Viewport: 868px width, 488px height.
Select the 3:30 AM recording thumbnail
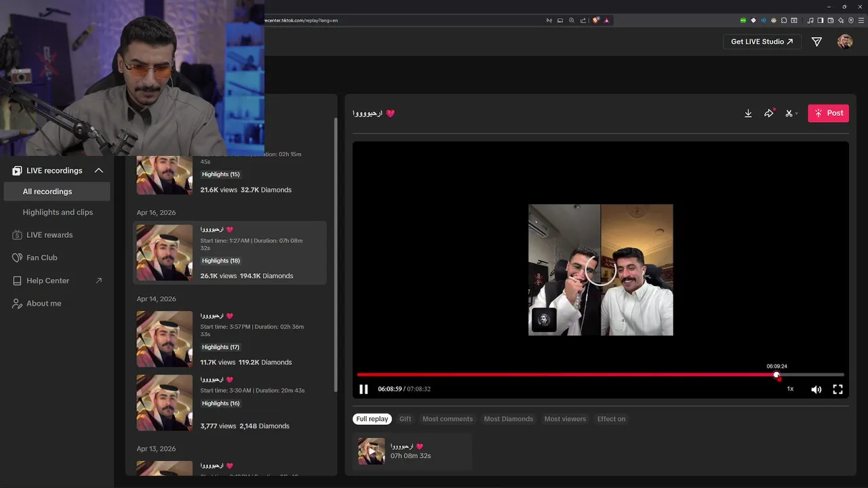click(x=165, y=403)
